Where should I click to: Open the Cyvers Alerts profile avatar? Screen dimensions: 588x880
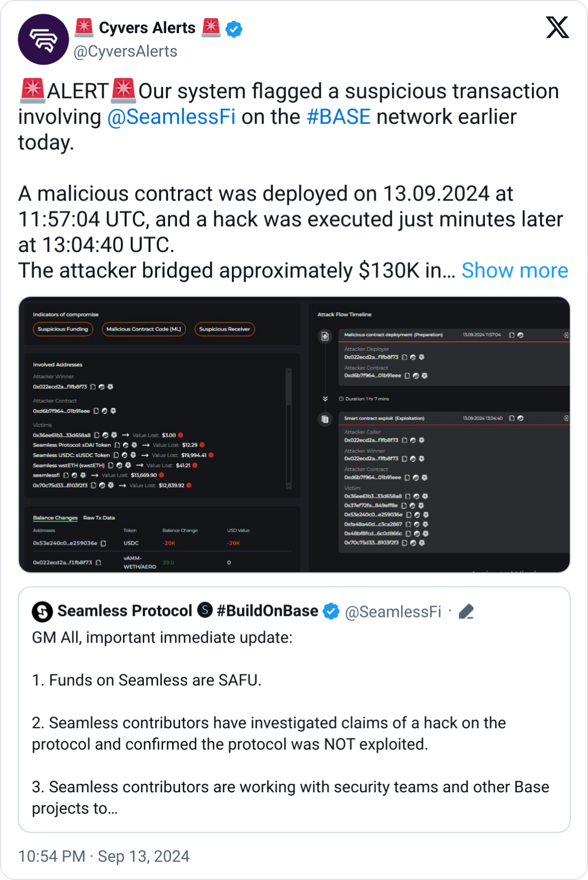(43, 40)
